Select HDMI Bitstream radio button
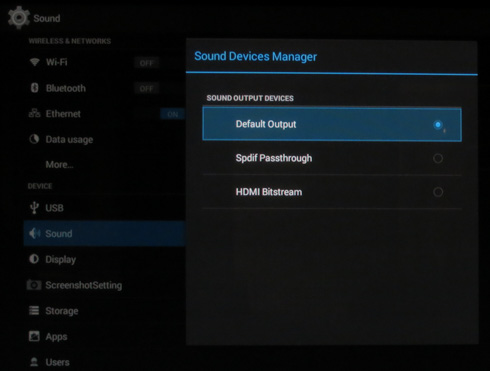The width and height of the screenshot is (490, 371). (438, 192)
